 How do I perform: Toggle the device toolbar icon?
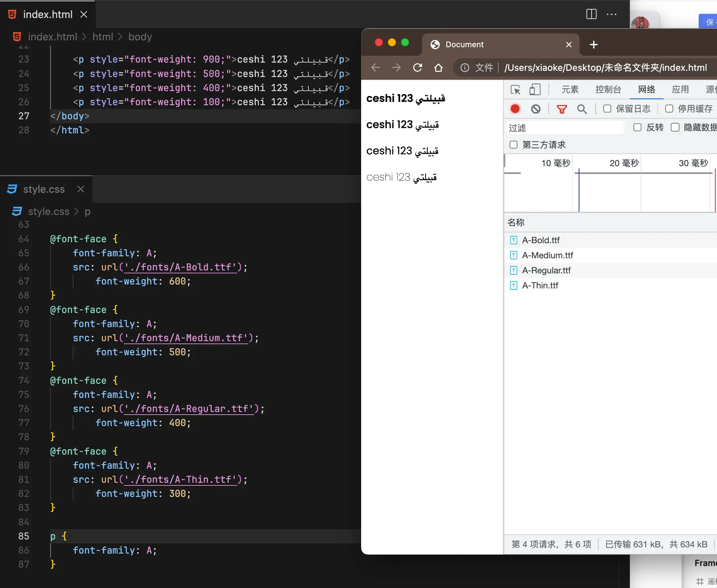(534, 89)
